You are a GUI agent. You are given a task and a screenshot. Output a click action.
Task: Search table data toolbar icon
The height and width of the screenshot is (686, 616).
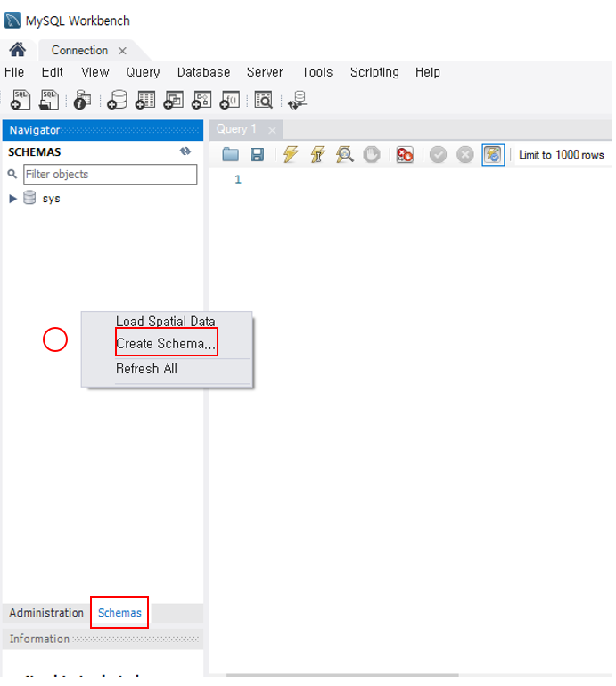click(x=264, y=100)
